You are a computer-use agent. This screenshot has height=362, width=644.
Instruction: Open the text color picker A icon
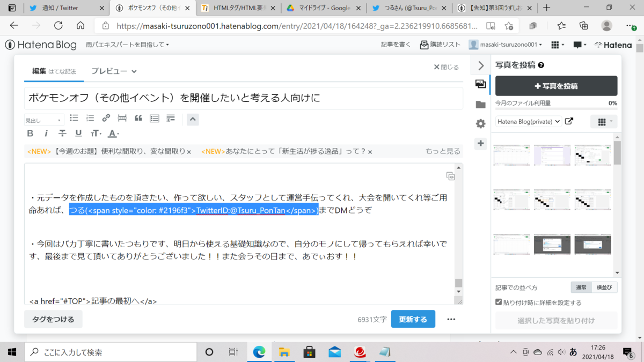(112, 133)
